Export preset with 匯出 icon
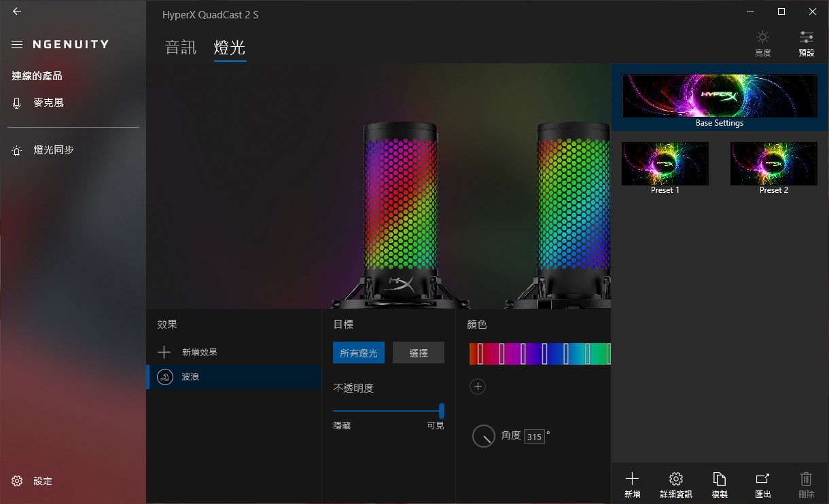The width and height of the screenshot is (829, 504). coord(762,485)
